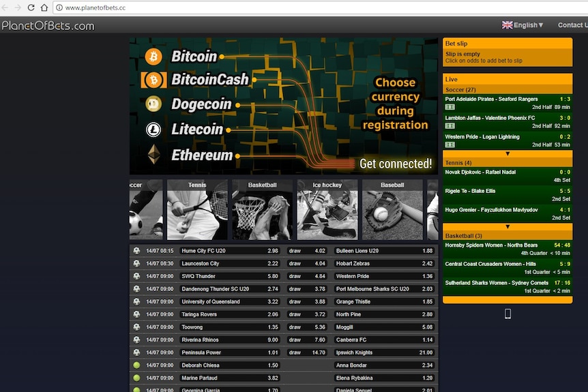Open the site info icon in address bar
The width and height of the screenshot is (588, 392).
(x=59, y=7)
